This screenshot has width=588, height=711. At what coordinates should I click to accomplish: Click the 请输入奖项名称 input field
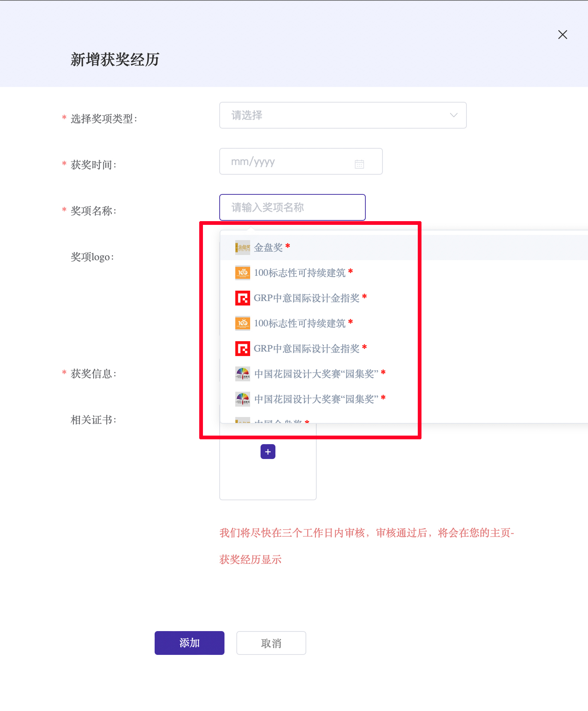coord(292,207)
